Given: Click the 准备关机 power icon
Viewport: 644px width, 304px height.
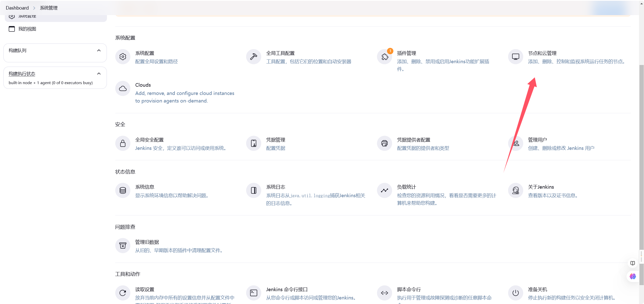Looking at the screenshot, I should point(515,293).
